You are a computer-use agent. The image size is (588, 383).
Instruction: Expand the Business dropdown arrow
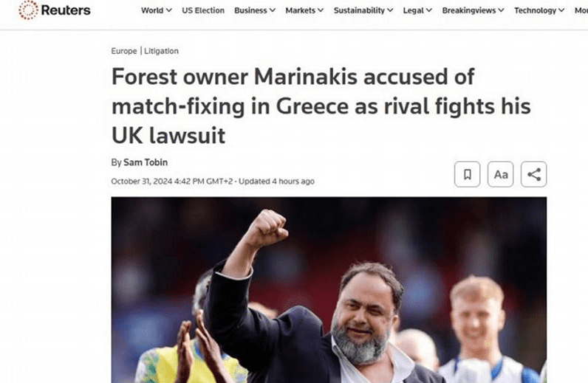[x=273, y=10]
